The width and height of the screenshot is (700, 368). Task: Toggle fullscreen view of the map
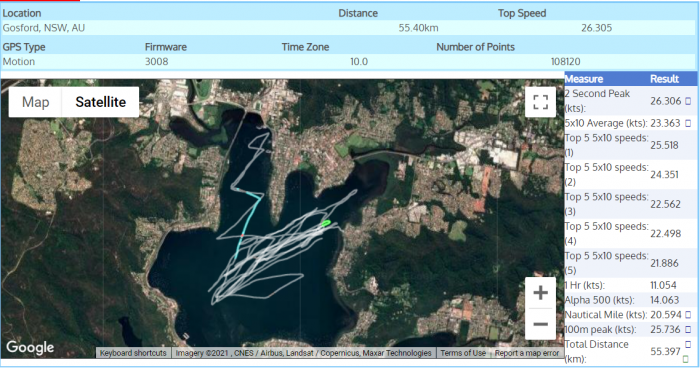pos(540,102)
